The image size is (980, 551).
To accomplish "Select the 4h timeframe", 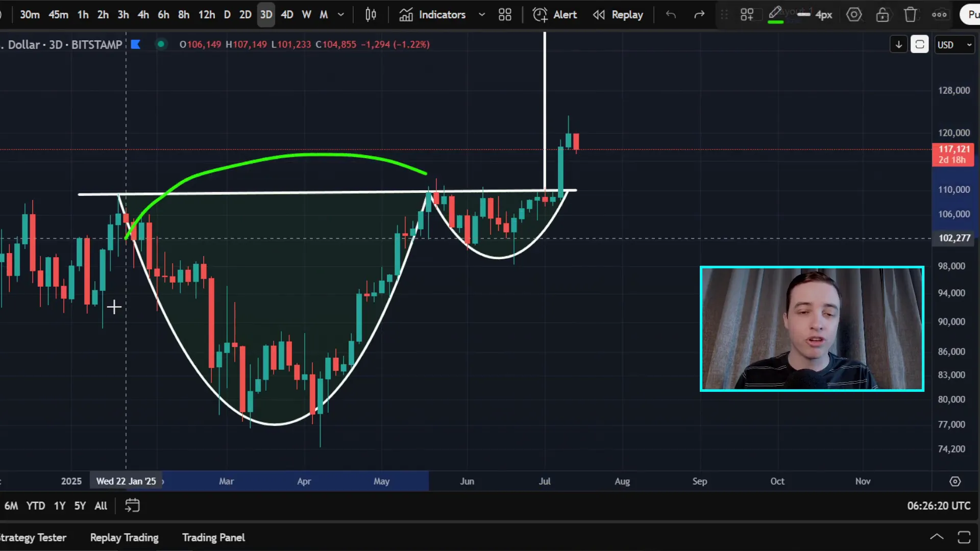I will [x=143, y=15].
